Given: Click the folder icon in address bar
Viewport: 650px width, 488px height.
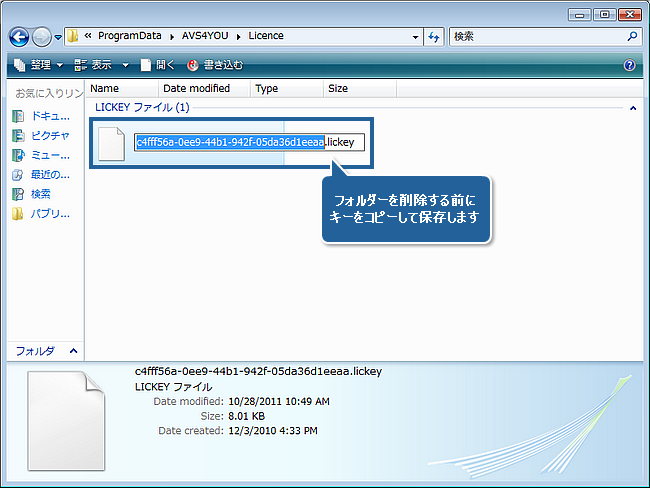Looking at the screenshot, I should point(73,36).
